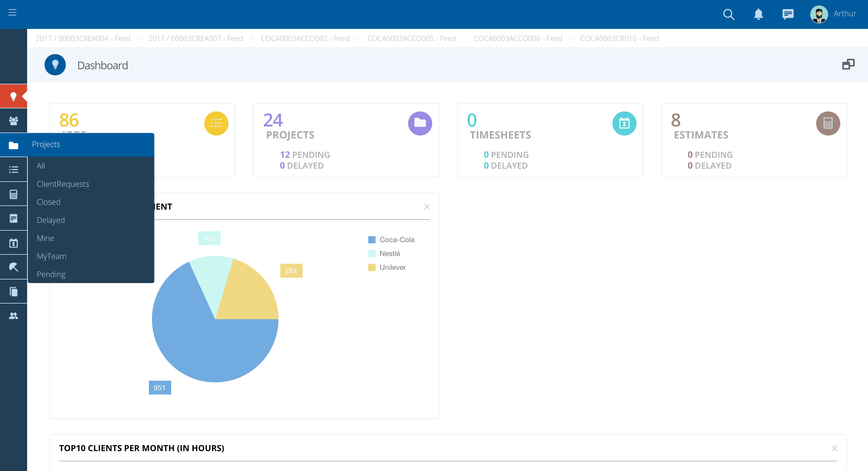868x471 pixels.
Task: Open 2017 / 00003CREA007 - Feed link
Action: tap(195, 38)
